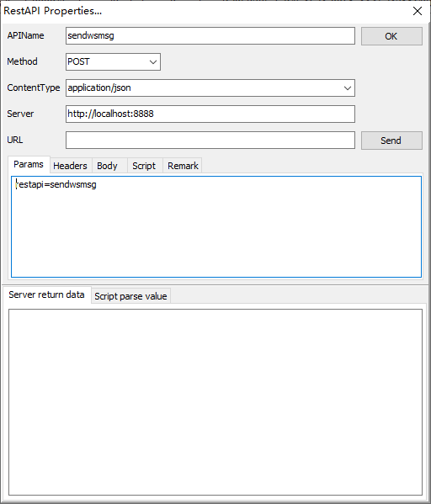This screenshot has width=431, height=504.
Task: Open the Remark tab
Action: pyautogui.click(x=183, y=166)
